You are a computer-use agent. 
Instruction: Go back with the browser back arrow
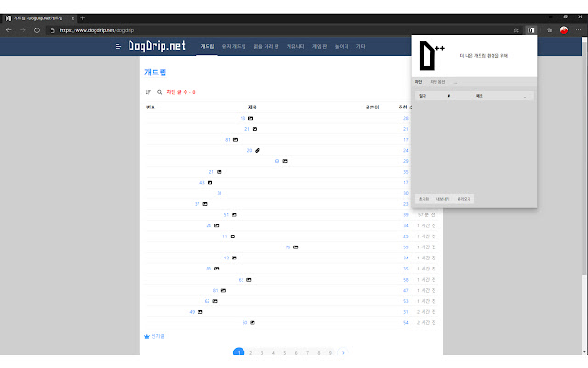(x=9, y=30)
